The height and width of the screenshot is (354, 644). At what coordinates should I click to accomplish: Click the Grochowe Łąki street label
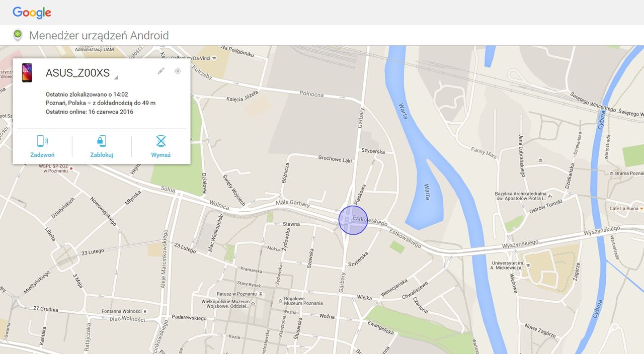[335, 158]
